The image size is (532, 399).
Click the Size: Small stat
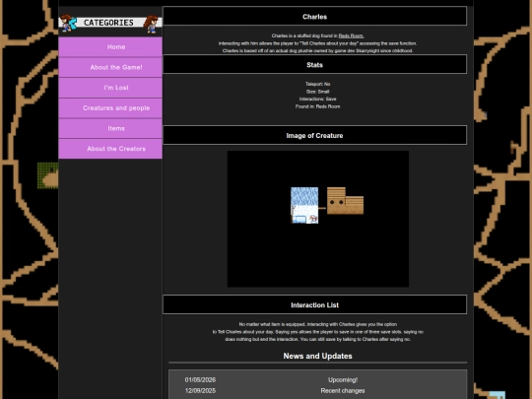(317, 92)
